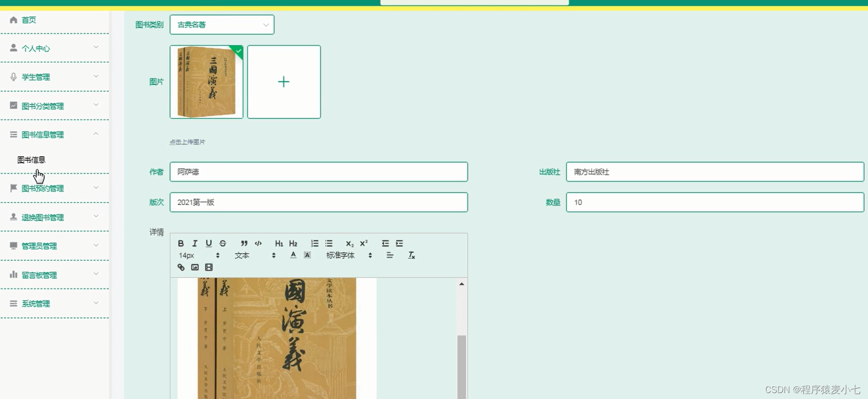Click the 管理员管理 monitor icon
The width and height of the screenshot is (868, 399).
coord(13,246)
